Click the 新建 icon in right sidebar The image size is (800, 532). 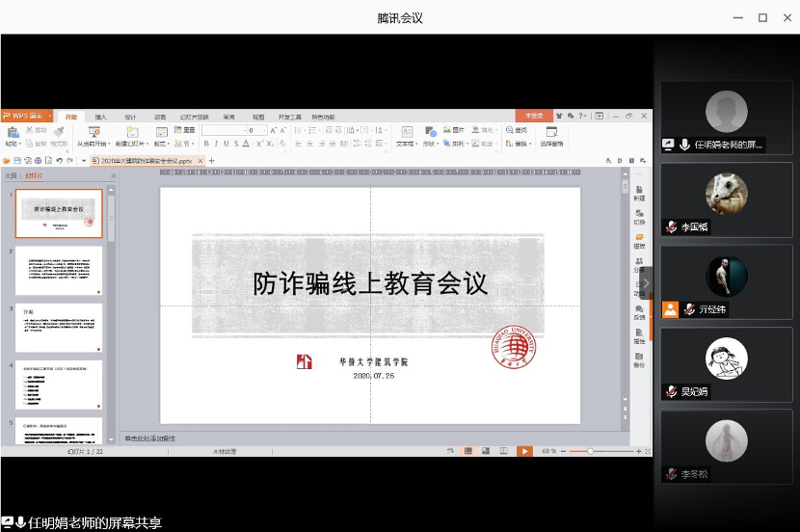[639, 192]
